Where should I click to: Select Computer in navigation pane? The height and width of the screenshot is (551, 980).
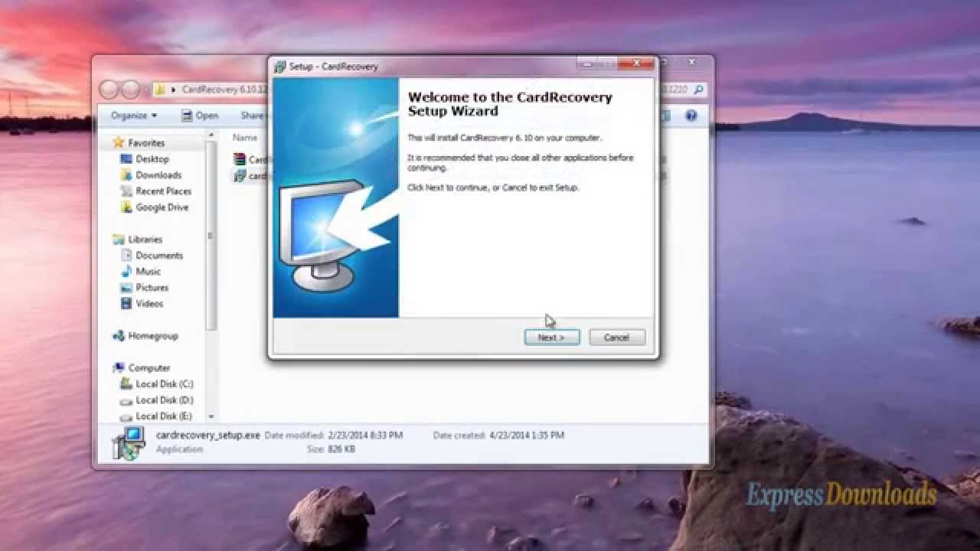[149, 368]
